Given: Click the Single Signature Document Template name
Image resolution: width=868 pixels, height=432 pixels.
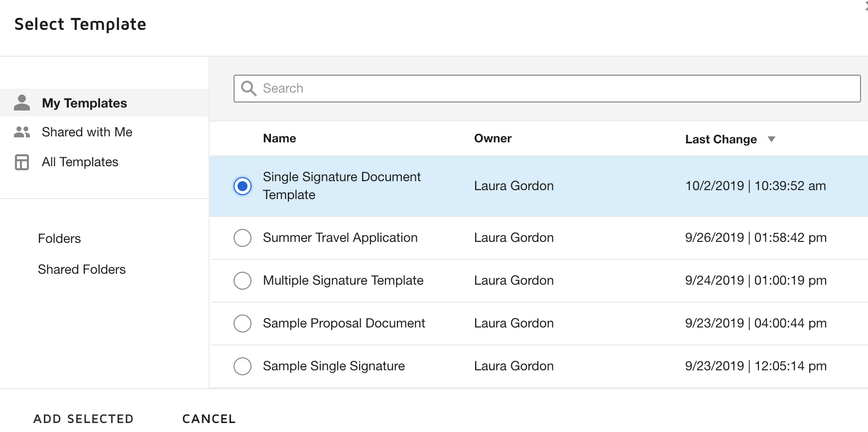Looking at the screenshot, I should [x=342, y=186].
